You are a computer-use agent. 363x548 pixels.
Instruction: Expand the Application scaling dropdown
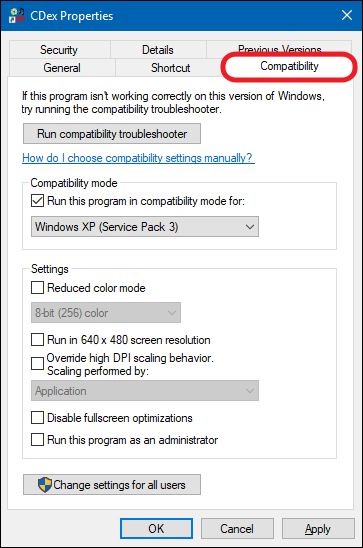click(x=145, y=391)
